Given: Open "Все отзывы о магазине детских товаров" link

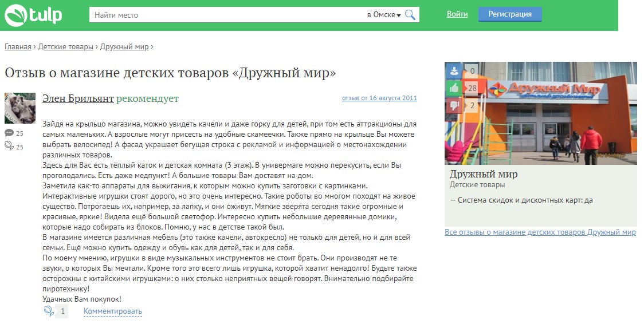Looking at the screenshot, I should (540, 232).
